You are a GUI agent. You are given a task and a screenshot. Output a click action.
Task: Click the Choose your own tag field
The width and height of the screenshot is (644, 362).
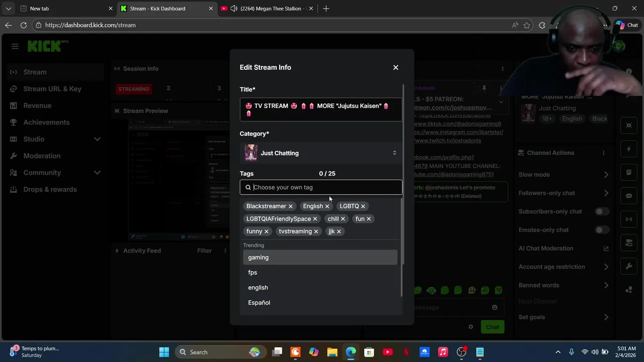point(321,188)
